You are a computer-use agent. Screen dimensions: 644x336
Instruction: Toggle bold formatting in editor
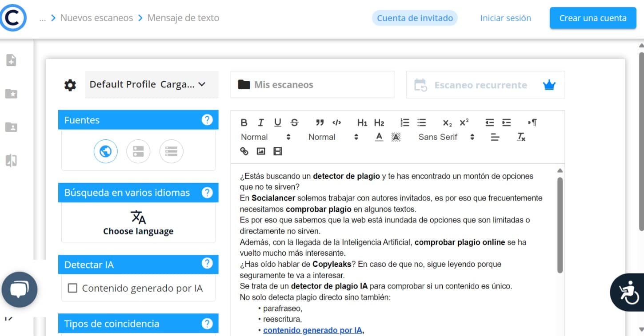coord(244,123)
